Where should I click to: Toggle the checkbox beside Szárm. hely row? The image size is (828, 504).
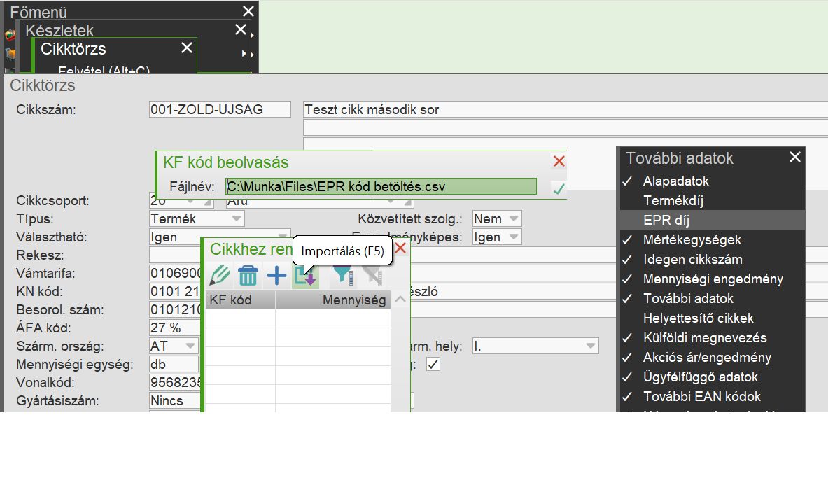tap(433, 364)
